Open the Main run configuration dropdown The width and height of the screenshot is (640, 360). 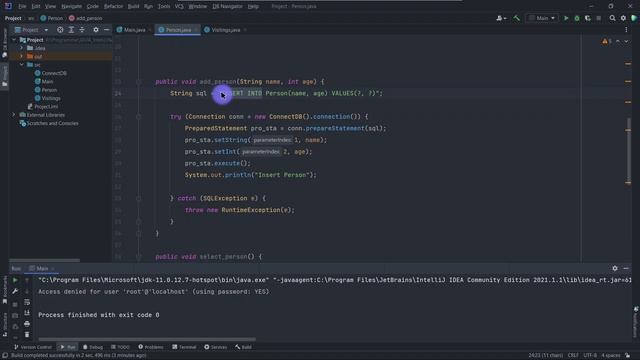pyautogui.click(x=542, y=18)
